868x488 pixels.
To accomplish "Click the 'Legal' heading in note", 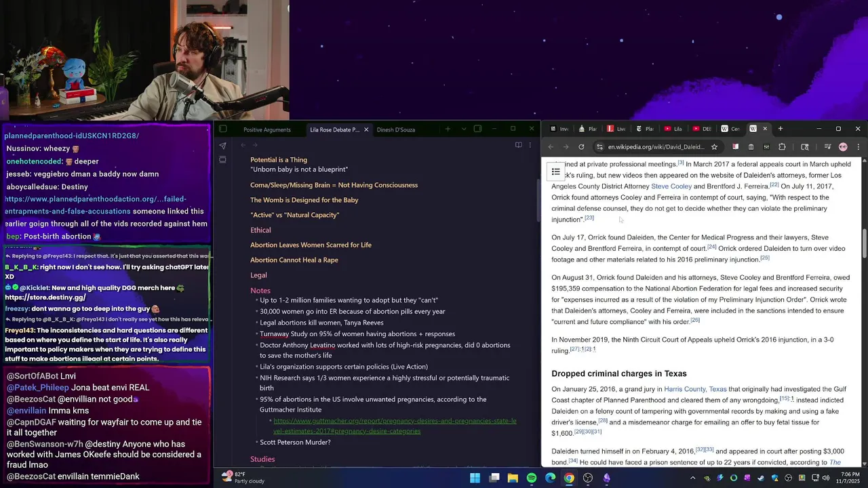I will [258, 275].
